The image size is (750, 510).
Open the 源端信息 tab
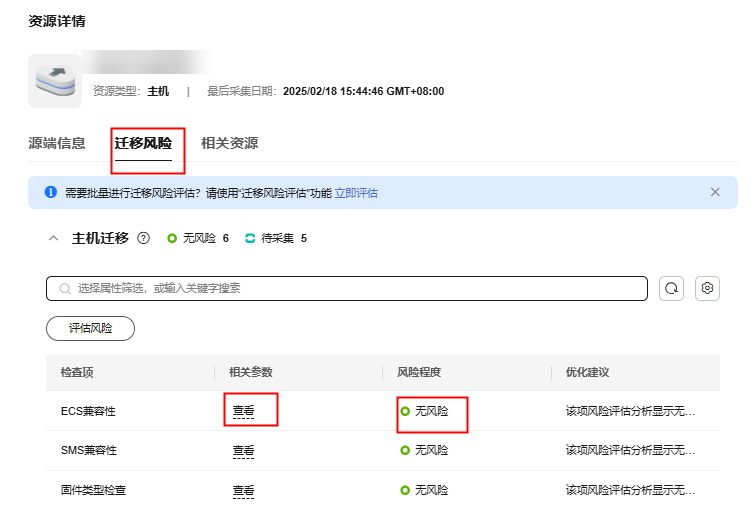57,143
